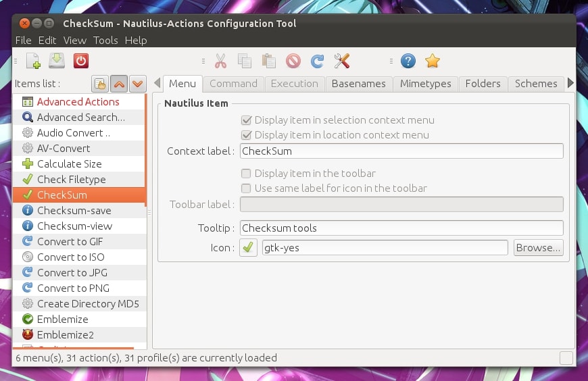588x381 pixels.
Task: Switch to the Basenames tab
Action: (358, 84)
